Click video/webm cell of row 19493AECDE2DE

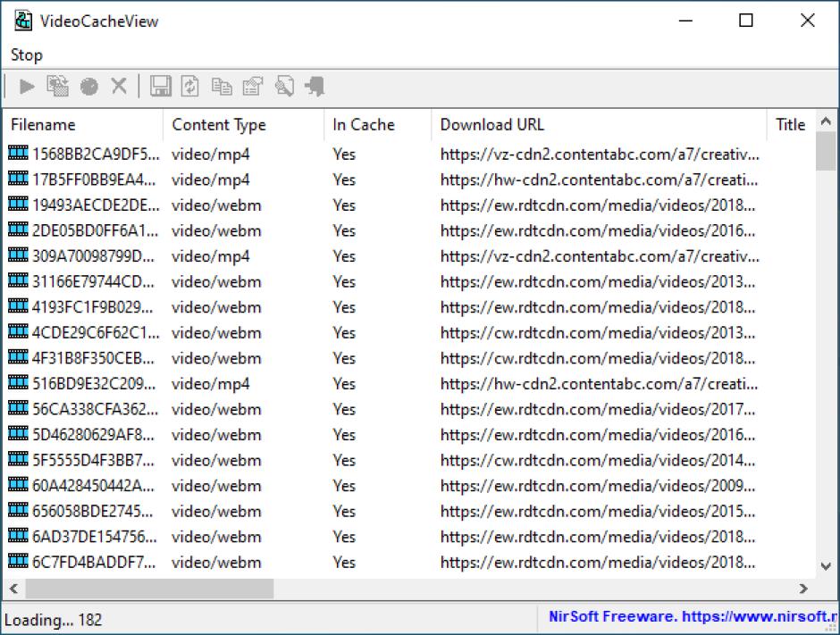(216, 205)
